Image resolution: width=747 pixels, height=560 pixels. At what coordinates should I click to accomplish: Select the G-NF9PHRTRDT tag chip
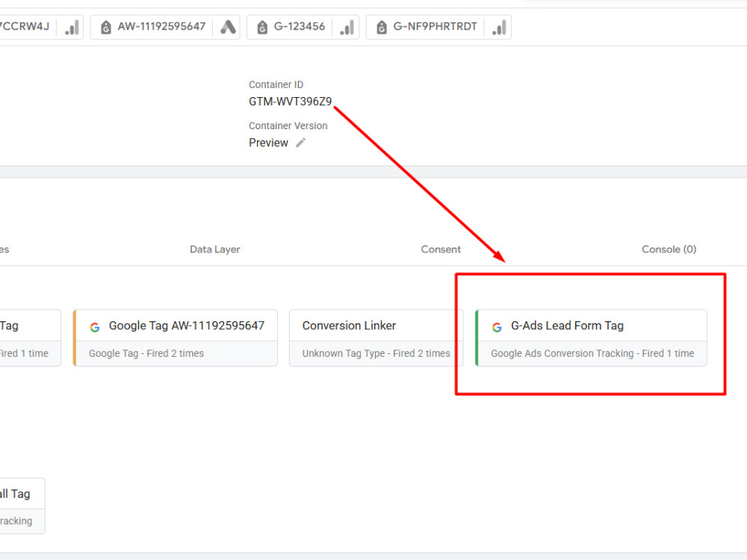[x=438, y=27]
